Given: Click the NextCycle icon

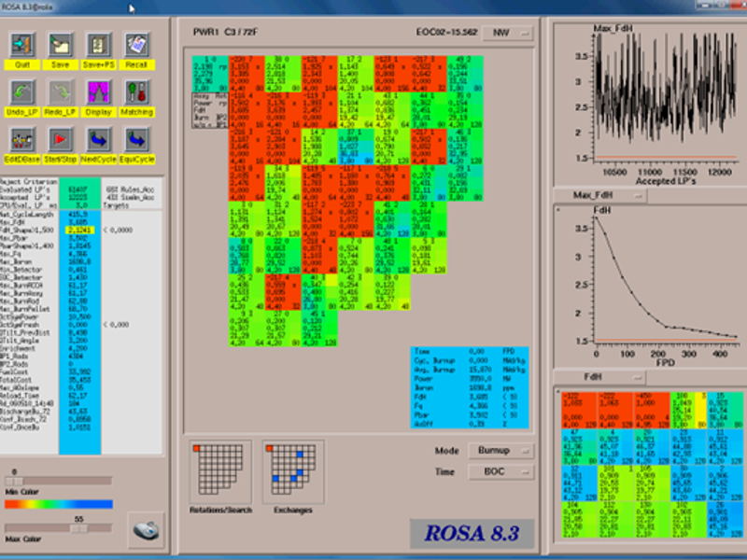Looking at the screenshot, I should 99,139.
